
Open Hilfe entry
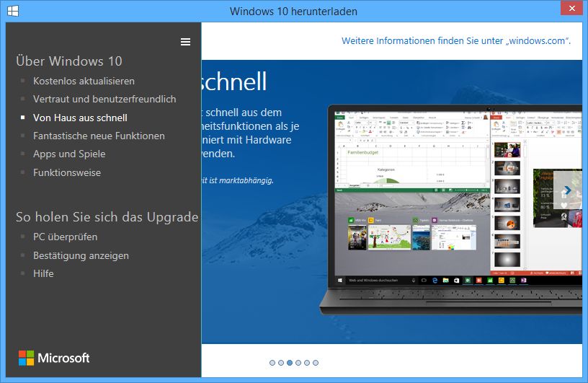[43, 274]
